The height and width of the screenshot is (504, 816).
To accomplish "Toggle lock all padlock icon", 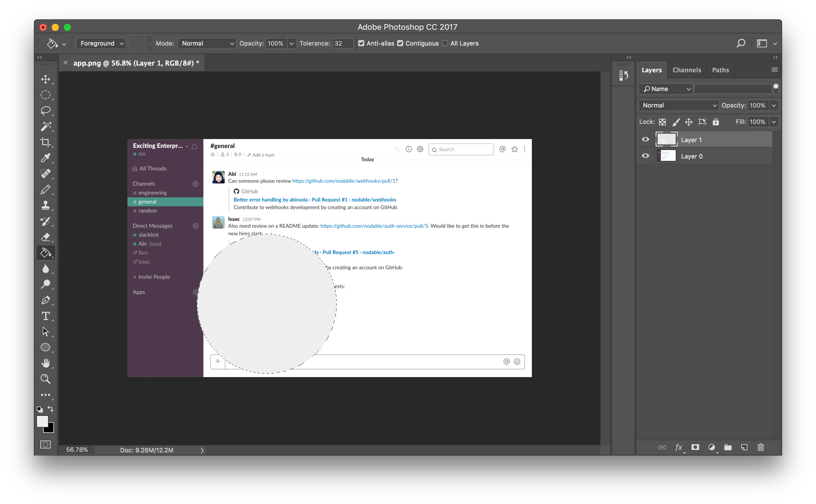I will pyautogui.click(x=716, y=122).
